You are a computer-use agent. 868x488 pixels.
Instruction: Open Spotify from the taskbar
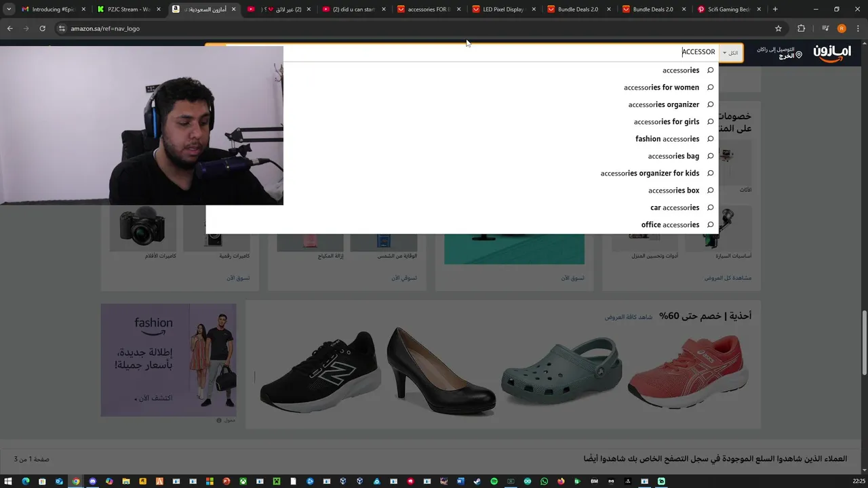tap(494, 481)
